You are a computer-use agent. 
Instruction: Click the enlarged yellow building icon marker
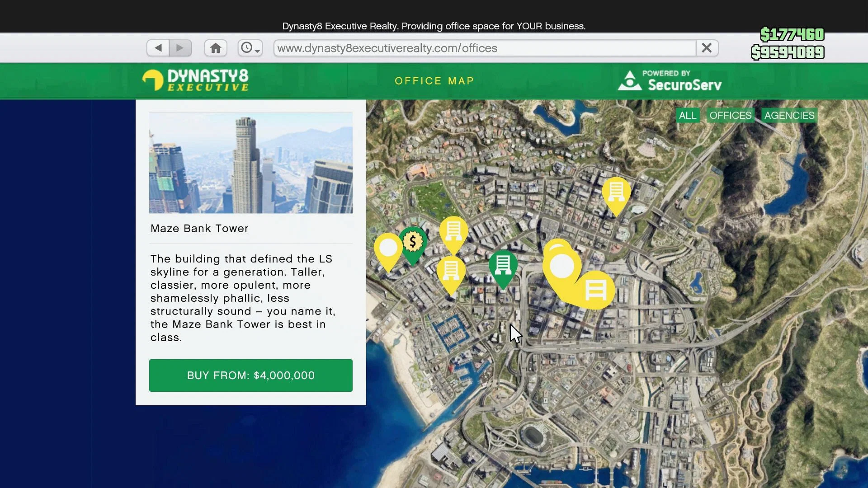[595, 290]
